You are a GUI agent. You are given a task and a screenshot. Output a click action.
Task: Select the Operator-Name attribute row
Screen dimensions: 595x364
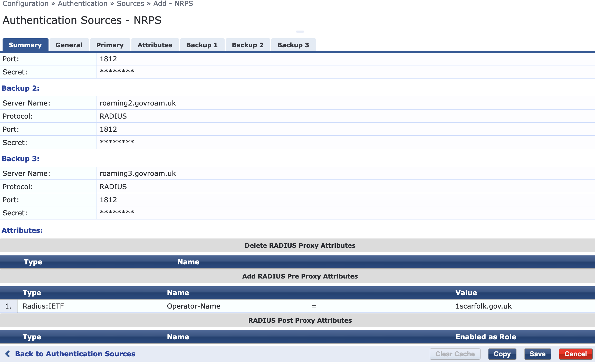point(193,306)
